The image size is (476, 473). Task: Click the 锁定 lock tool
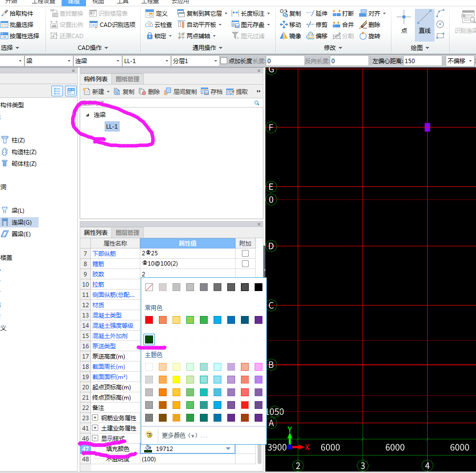(159, 36)
